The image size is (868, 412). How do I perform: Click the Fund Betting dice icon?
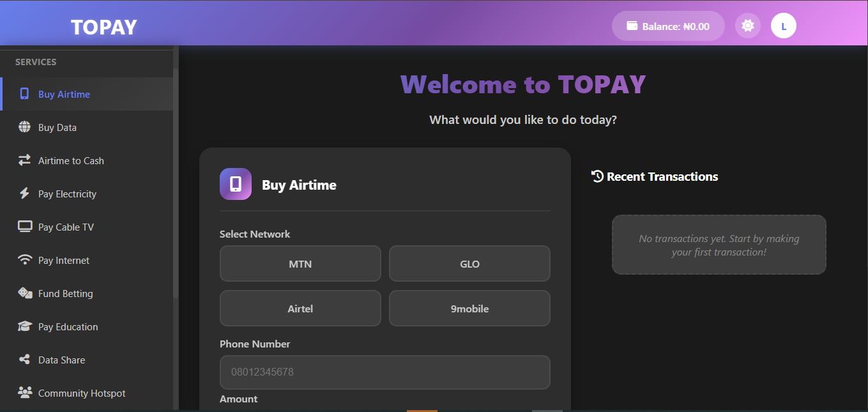25,293
